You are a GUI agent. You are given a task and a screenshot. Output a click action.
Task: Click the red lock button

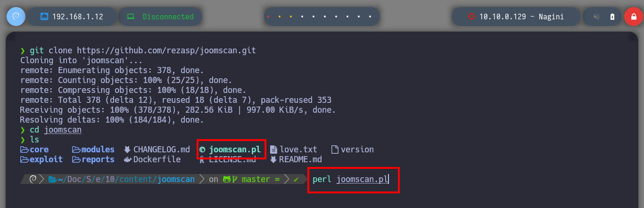(633, 17)
